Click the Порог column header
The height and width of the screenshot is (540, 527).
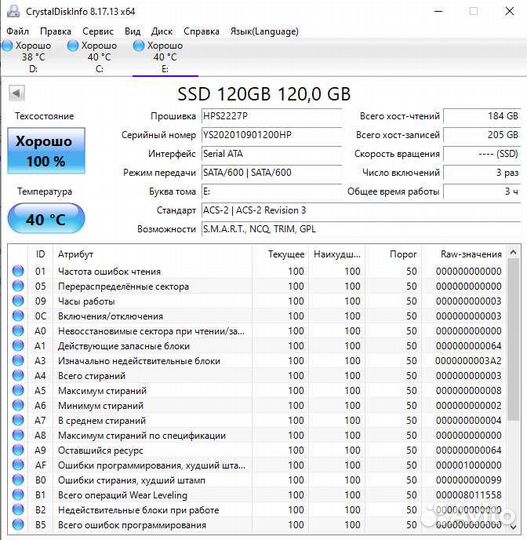393,254
